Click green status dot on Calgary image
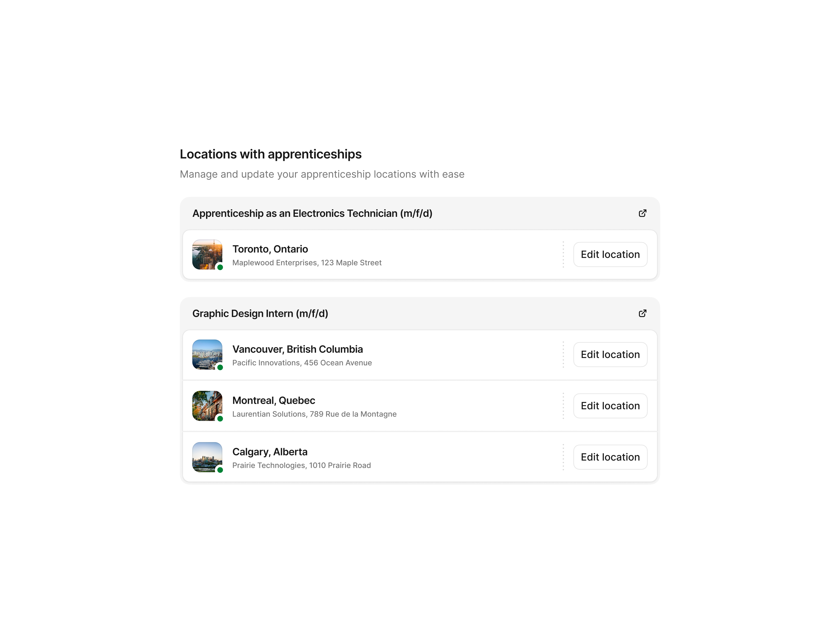The image size is (840, 630). coord(220,470)
